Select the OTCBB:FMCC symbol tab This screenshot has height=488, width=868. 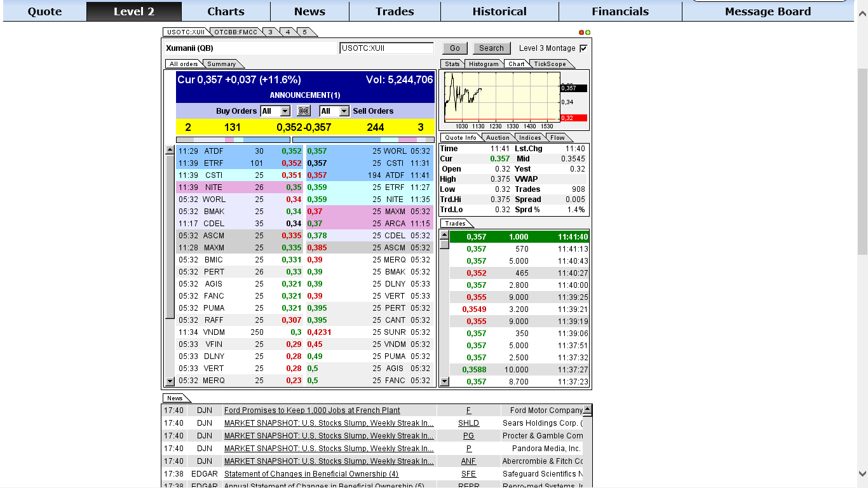(235, 32)
